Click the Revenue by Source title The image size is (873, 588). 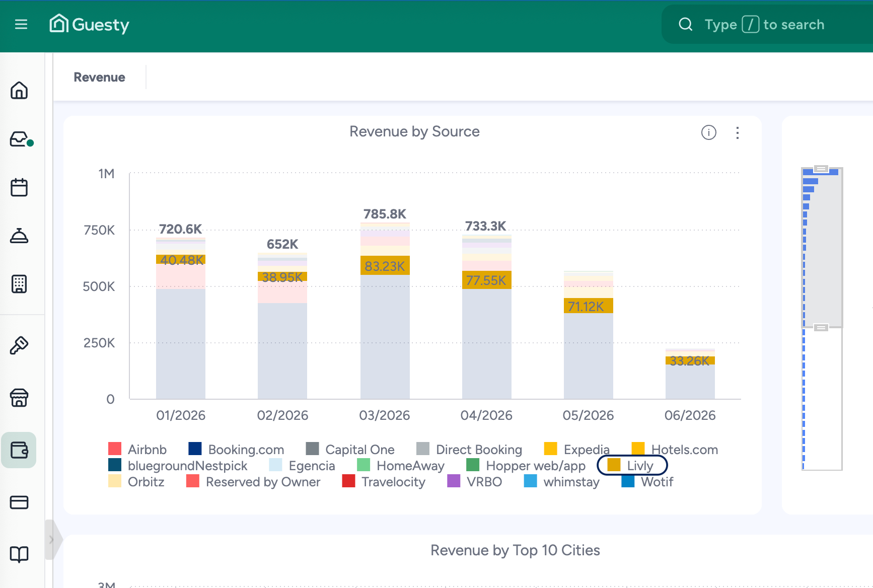pos(414,131)
